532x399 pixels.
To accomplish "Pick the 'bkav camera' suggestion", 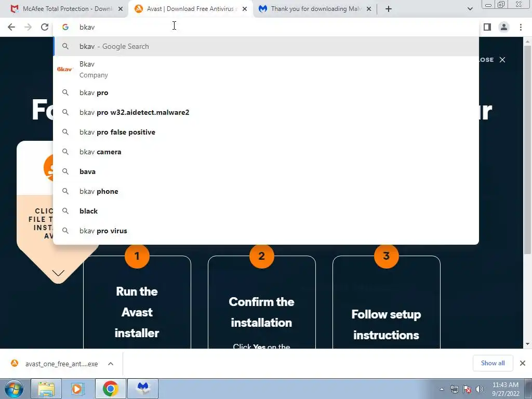I will click(266, 152).
